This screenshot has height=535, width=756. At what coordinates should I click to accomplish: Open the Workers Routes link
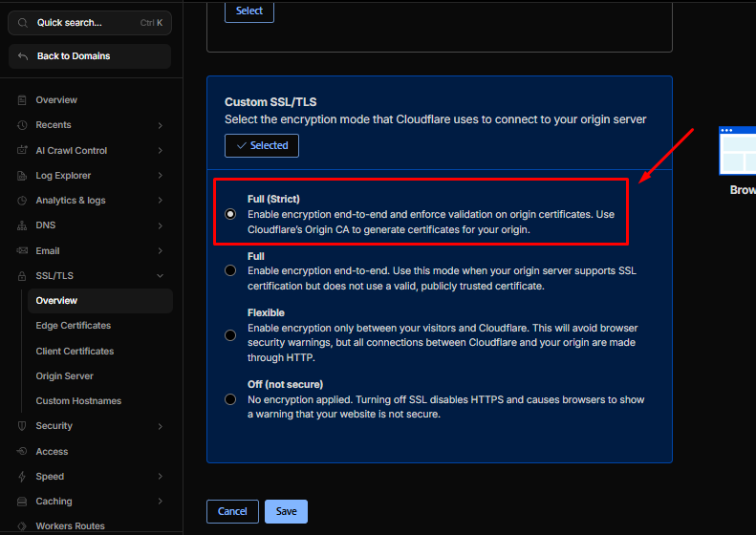[70, 526]
